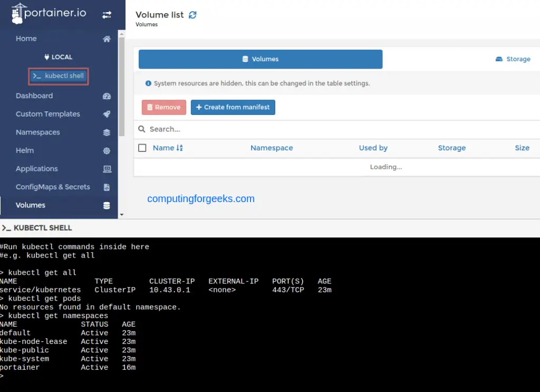Switch to the Storage tab
This screenshot has height=392, width=540.
point(513,59)
